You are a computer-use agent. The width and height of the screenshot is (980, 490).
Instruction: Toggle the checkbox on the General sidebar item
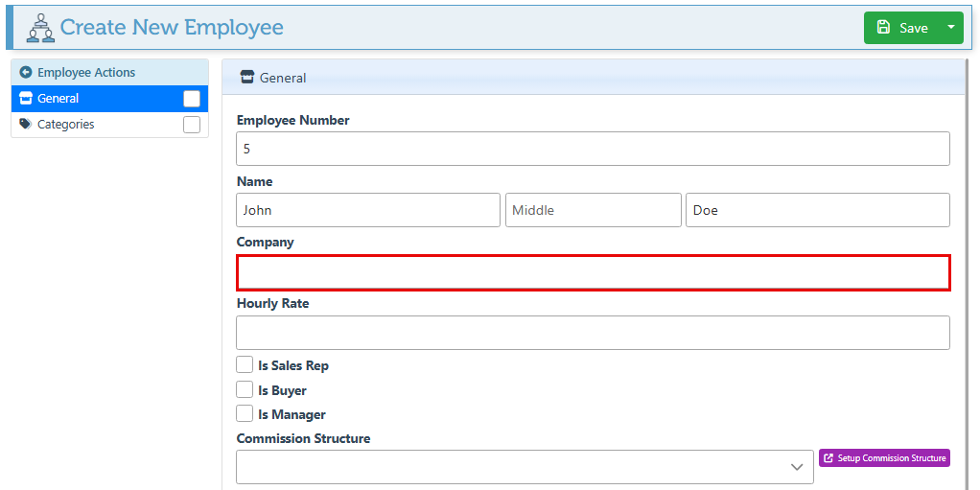(192, 99)
